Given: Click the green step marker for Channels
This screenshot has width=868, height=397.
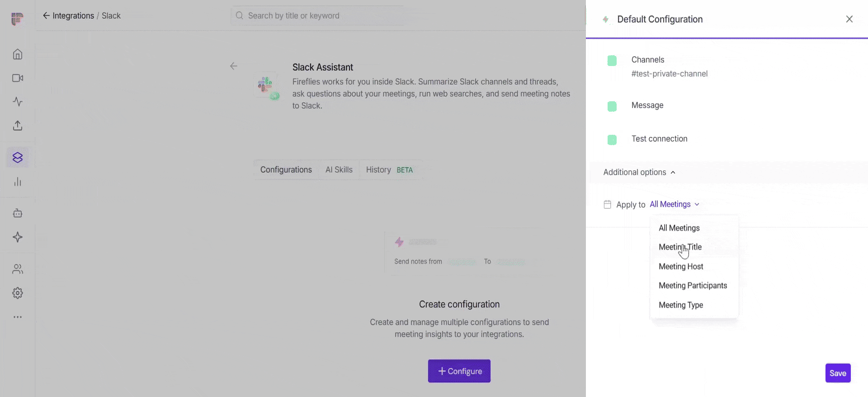Looking at the screenshot, I should (612, 61).
